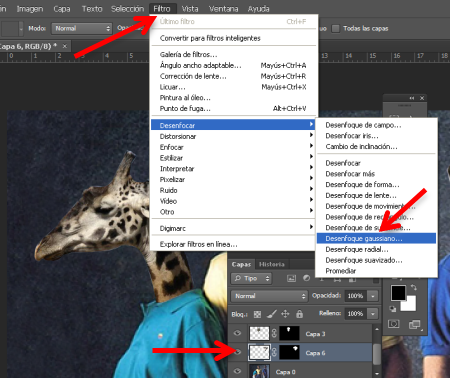Change screen mode icon

pos(414,324)
